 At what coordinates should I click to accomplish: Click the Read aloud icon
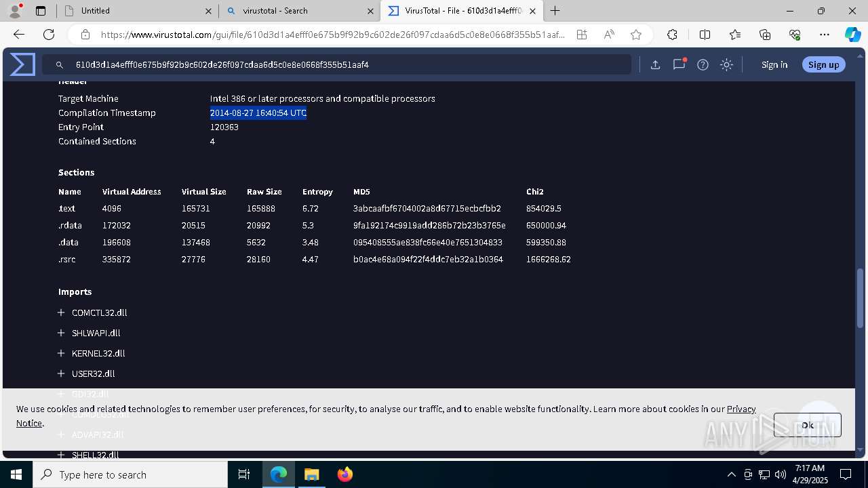(609, 35)
